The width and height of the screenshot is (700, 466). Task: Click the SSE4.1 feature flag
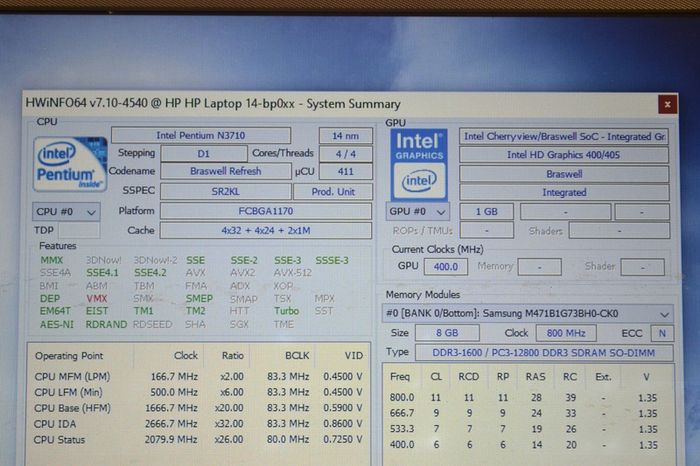(102, 272)
